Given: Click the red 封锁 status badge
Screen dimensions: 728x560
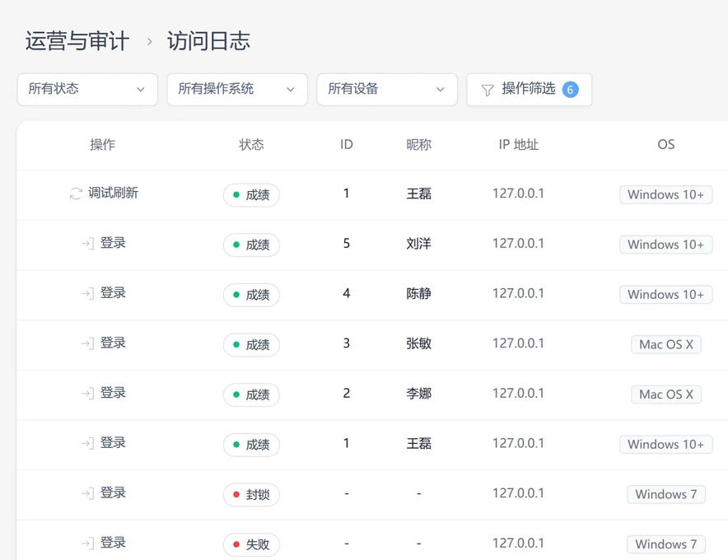Looking at the screenshot, I should tap(251, 494).
